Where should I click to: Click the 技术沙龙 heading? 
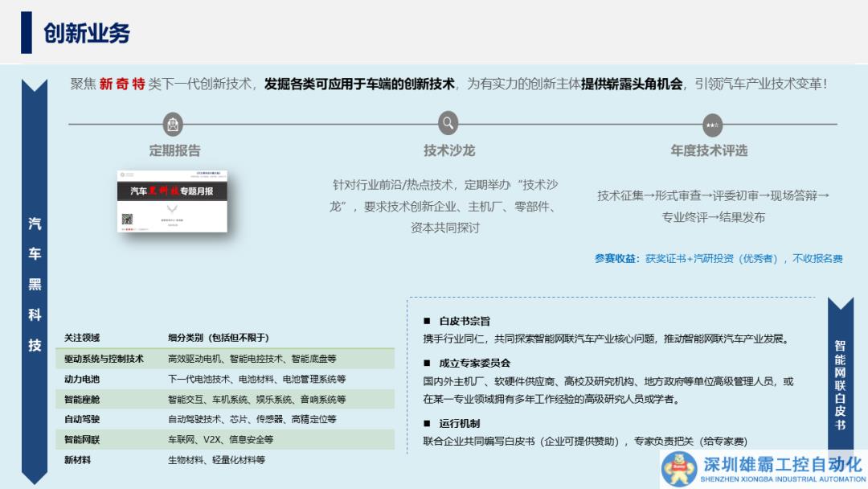coord(448,150)
